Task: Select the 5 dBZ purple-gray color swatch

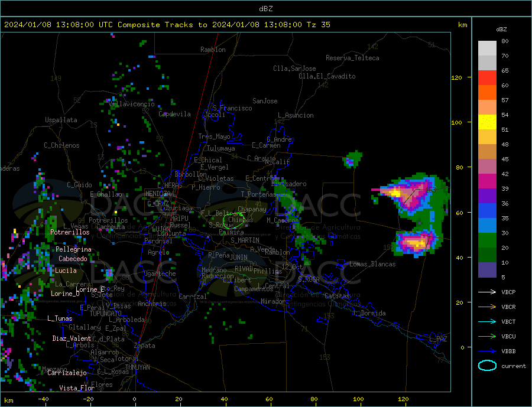Action: tap(487, 270)
